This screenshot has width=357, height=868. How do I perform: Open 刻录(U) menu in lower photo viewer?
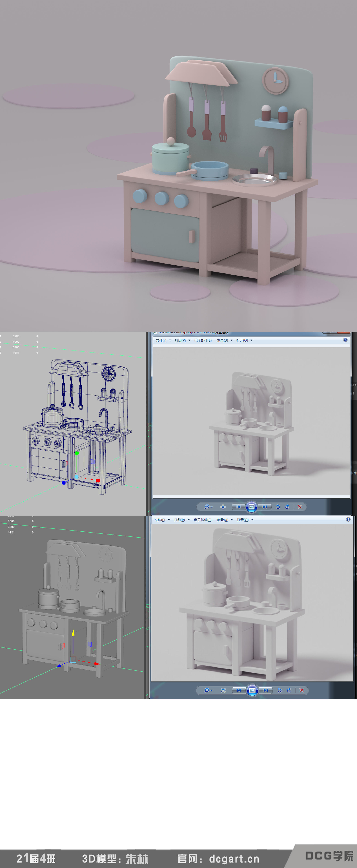[x=225, y=520]
